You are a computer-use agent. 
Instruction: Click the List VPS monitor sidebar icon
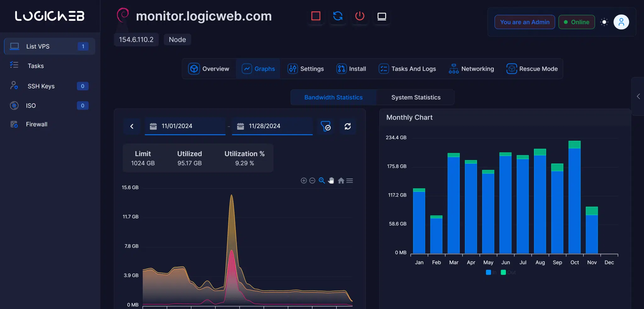(14, 46)
